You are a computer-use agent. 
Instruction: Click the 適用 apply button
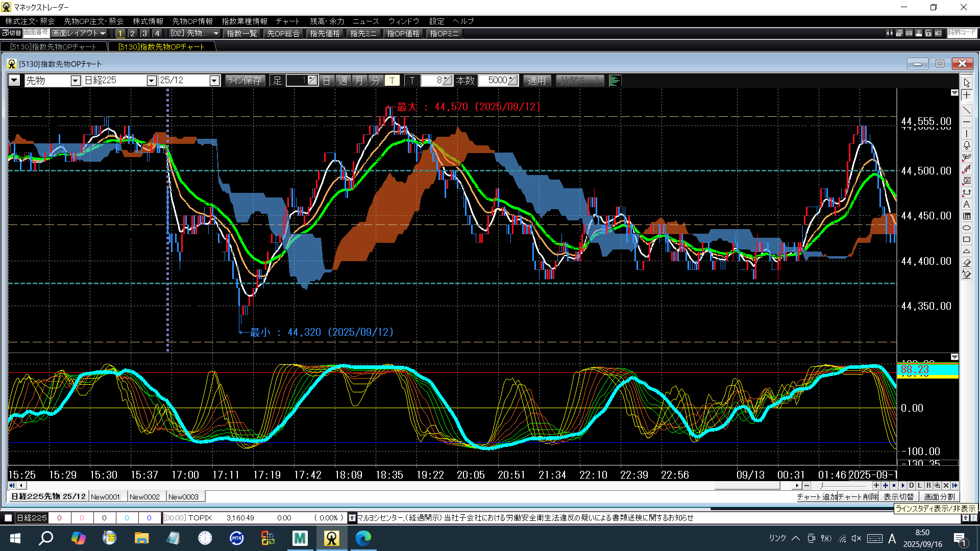coord(536,81)
